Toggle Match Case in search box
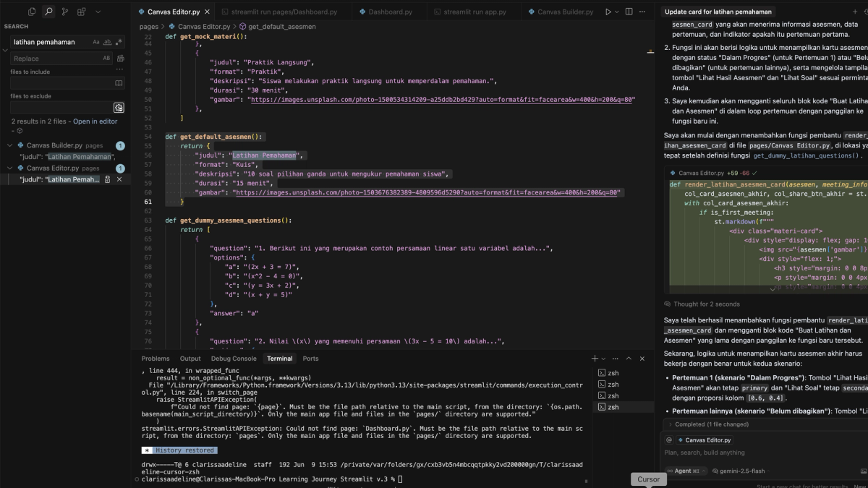The image size is (868, 488). [x=96, y=42]
